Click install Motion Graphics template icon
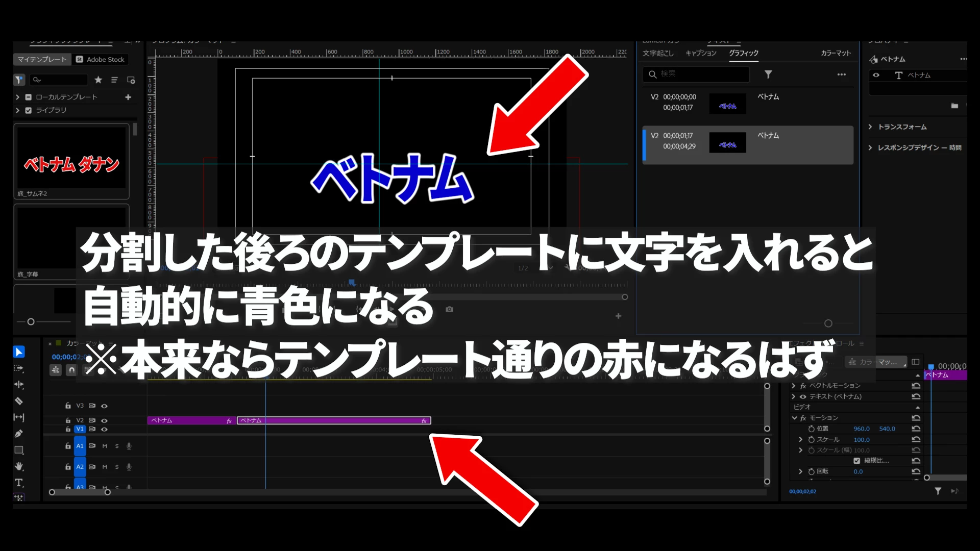 pyautogui.click(x=131, y=80)
